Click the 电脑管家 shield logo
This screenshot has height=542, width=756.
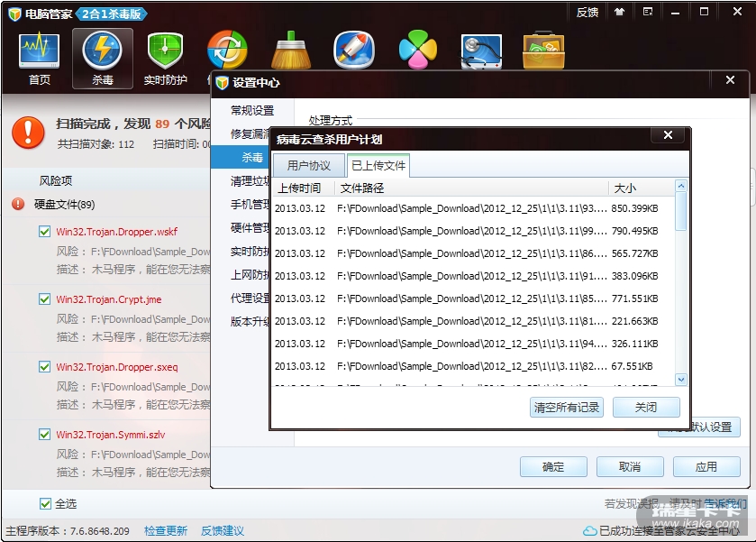[15, 14]
